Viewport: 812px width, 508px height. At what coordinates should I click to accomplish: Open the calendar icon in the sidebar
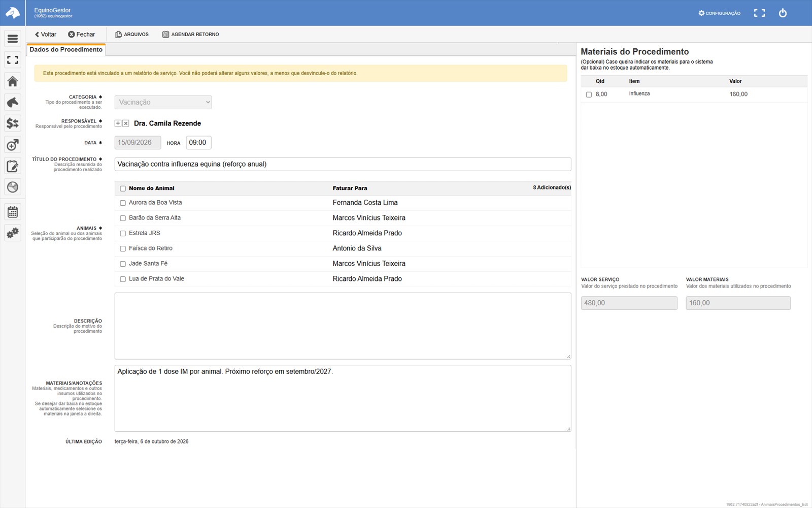tap(13, 212)
